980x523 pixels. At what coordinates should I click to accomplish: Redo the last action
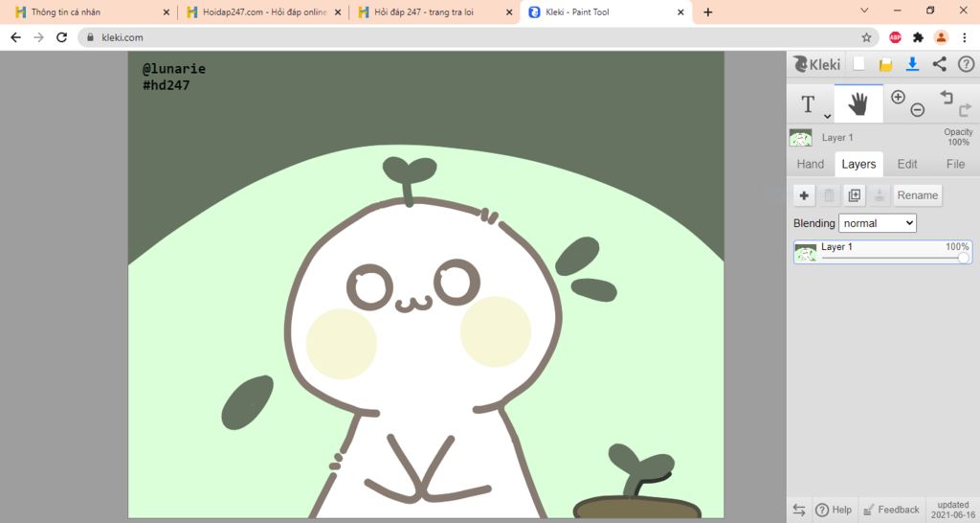coord(965,110)
